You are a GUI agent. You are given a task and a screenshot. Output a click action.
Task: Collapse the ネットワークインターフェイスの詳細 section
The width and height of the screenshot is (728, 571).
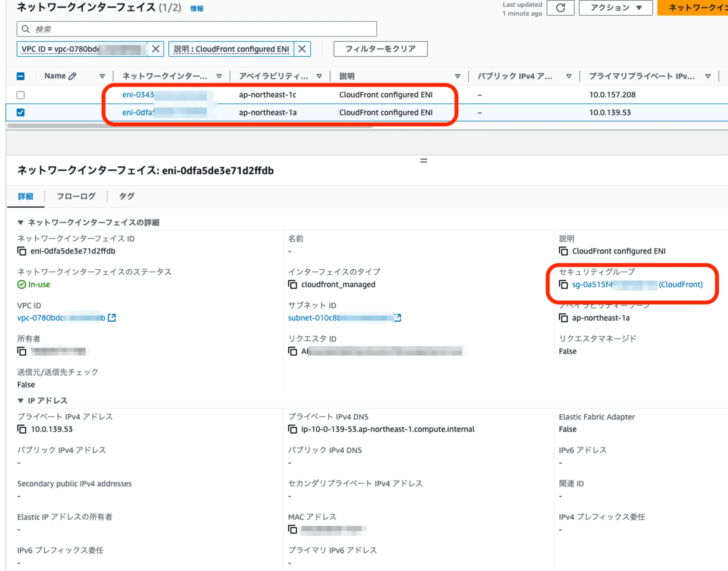point(20,223)
